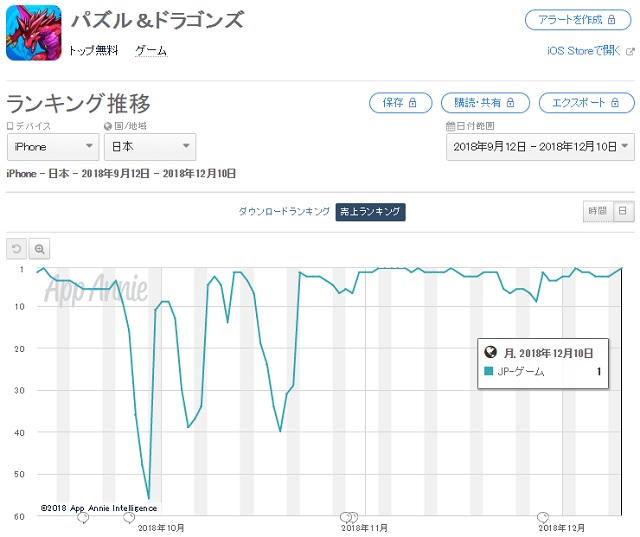Image resolution: width=640 pixels, height=537 pixels.
Task: Switch chart granularity to 時間
Action: pyautogui.click(x=597, y=211)
